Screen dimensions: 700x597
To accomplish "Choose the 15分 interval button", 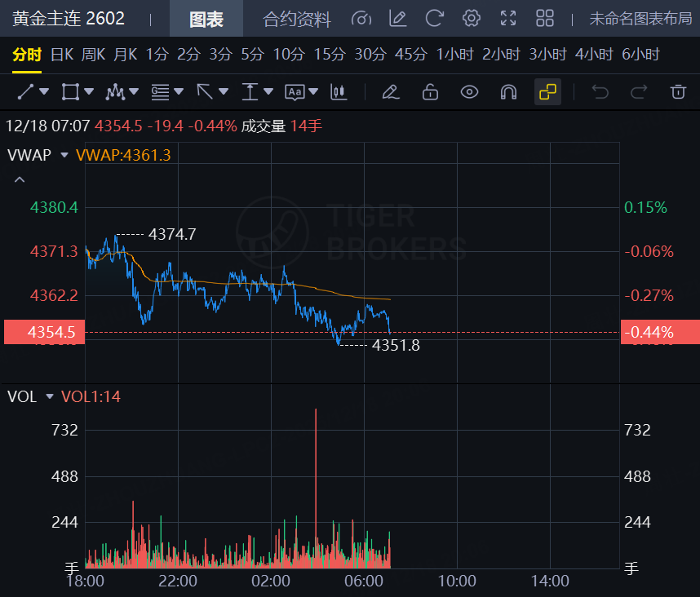I will coord(330,55).
